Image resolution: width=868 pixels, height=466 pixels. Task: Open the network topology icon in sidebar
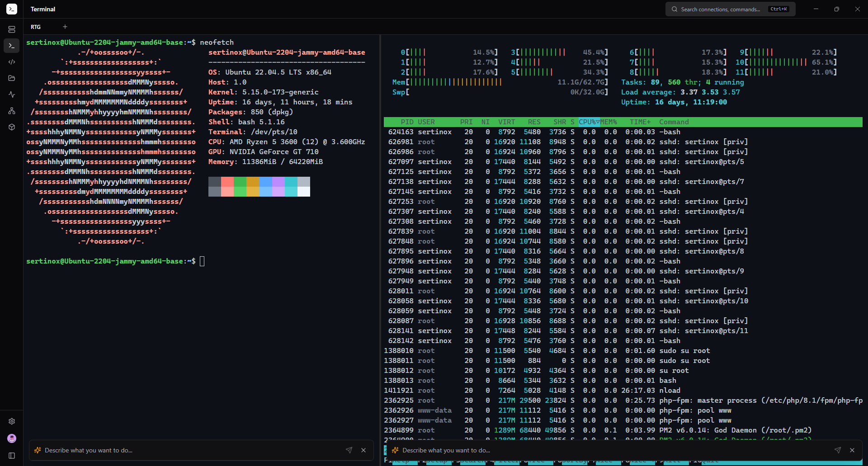[x=12, y=111]
